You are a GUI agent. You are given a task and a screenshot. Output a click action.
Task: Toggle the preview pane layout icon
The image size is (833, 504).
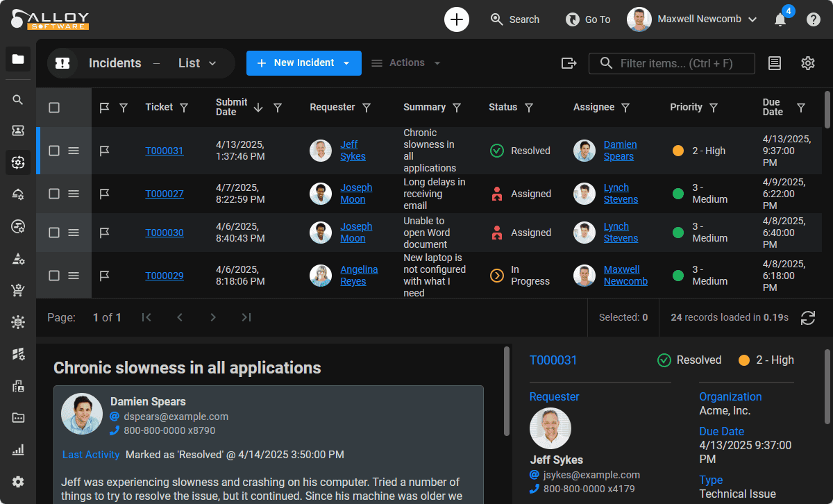click(775, 63)
